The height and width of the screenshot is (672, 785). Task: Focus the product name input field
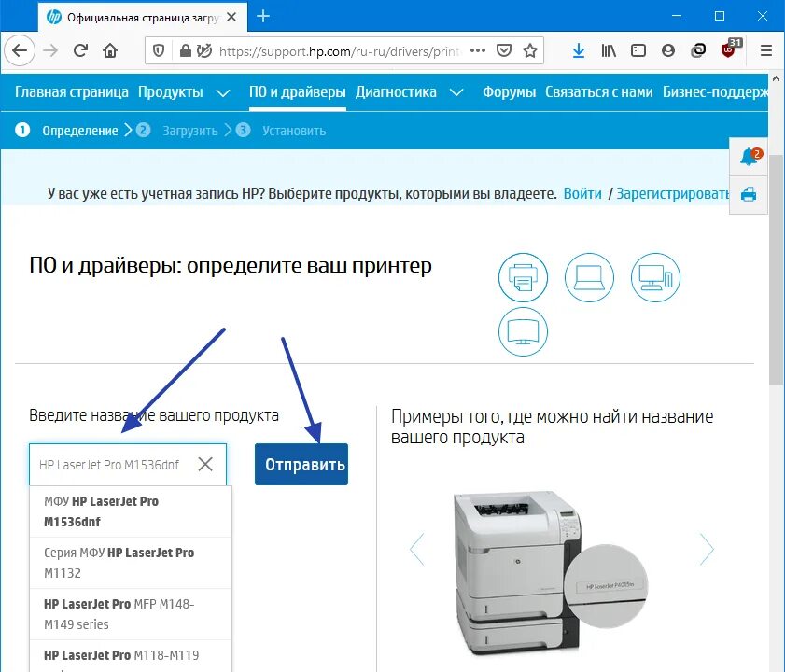[x=128, y=464]
